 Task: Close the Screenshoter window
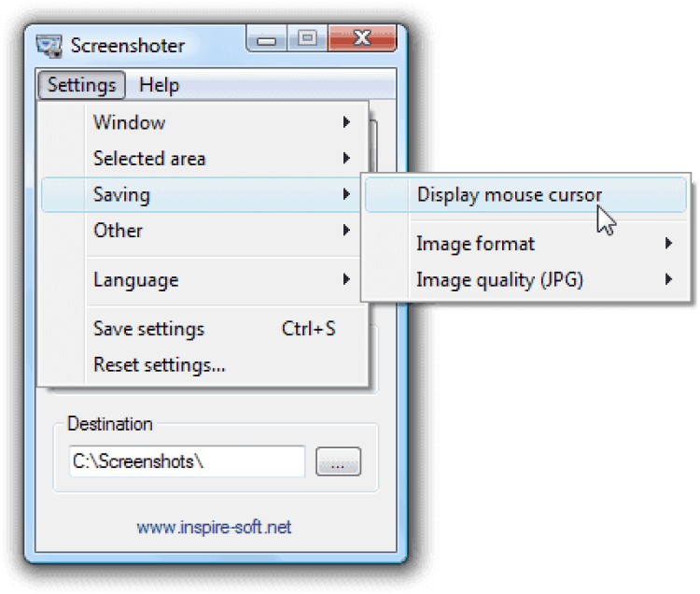click(x=360, y=39)
